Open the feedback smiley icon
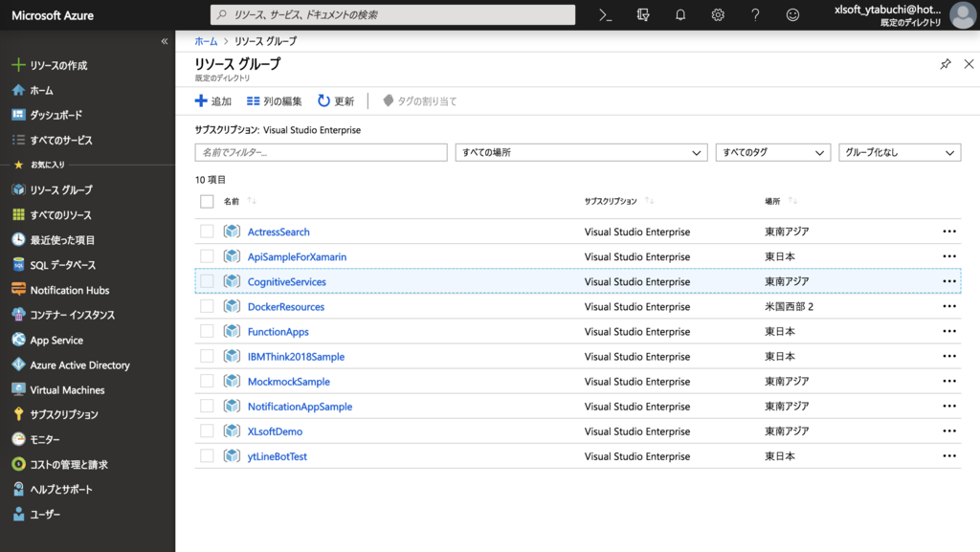 pyautogui.click(x=792, y=15)
